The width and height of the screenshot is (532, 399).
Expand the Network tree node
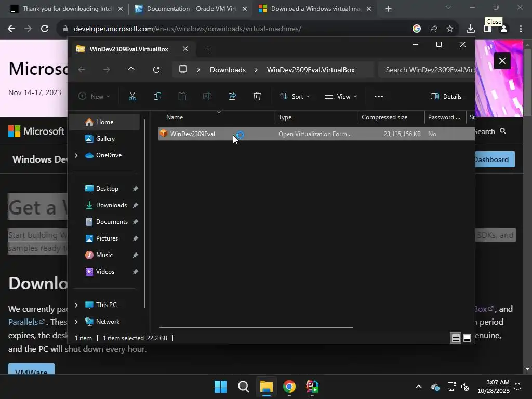coord(76,322)
